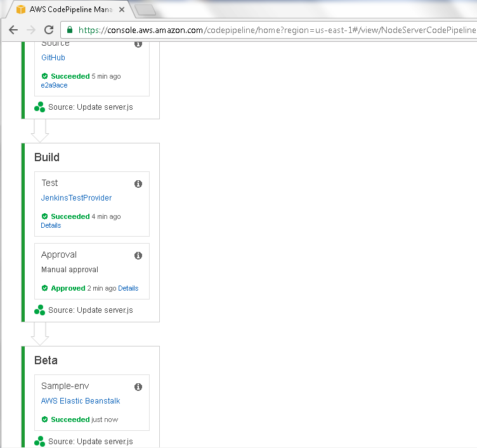Focus the URL address bar
This screenshot has width=477, height=448.
pos(269,30)
